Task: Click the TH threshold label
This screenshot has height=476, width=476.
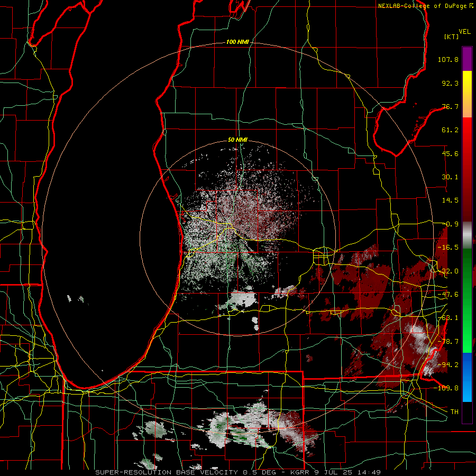Action: click(454, 412)
